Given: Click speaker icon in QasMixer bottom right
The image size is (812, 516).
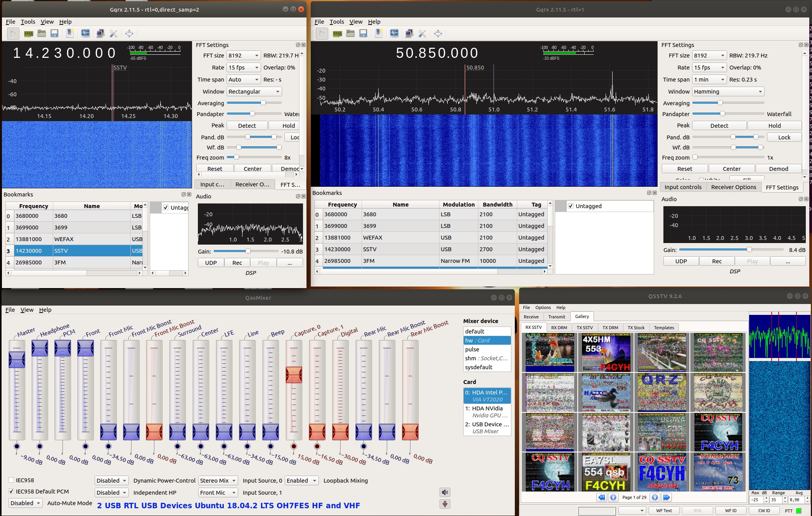Looking at the screenshot, I should (x=445, y=492).
